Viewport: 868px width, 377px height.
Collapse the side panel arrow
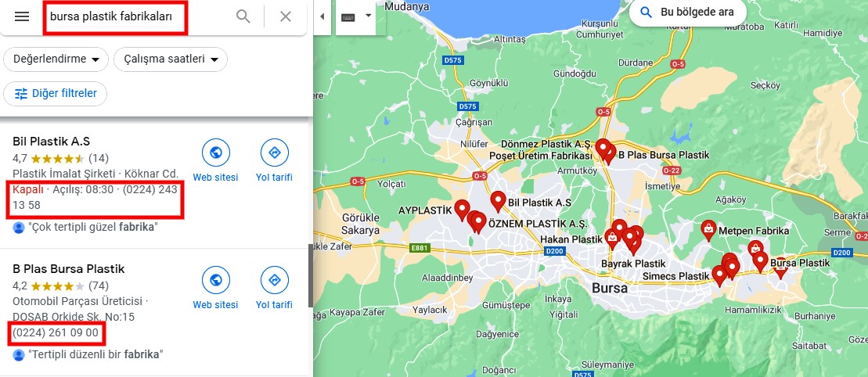pos(322,16)
